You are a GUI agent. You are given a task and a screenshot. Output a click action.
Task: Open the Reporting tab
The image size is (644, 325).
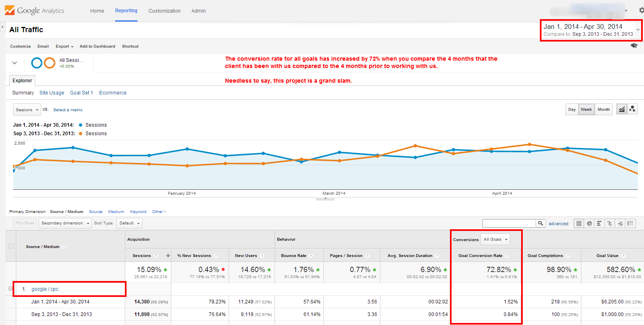click(x=126, y=11)
